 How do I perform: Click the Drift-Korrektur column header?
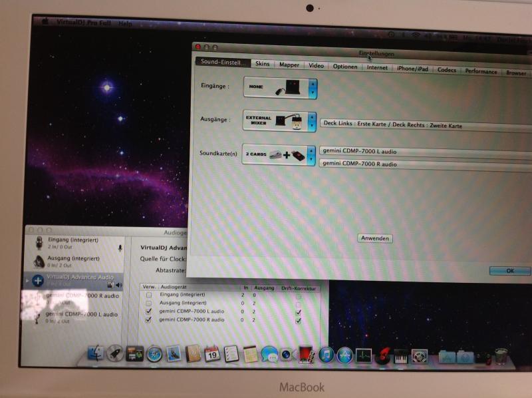(299, 289)
